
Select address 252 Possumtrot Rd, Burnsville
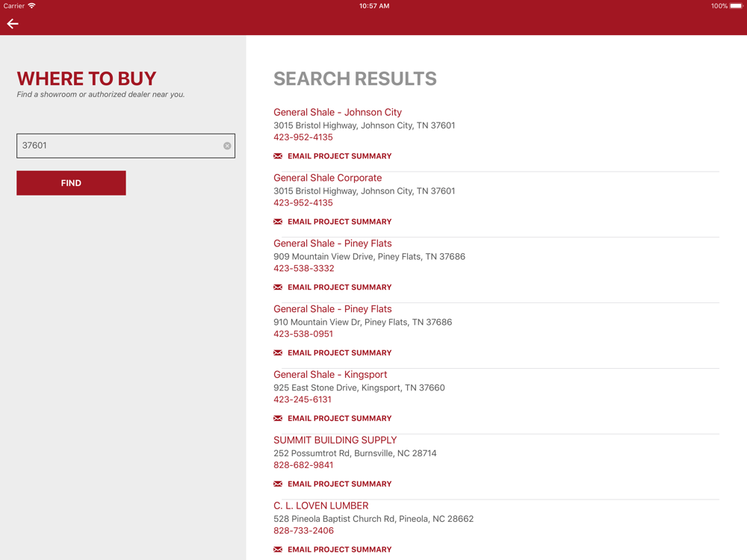click(x=355, y=453)
